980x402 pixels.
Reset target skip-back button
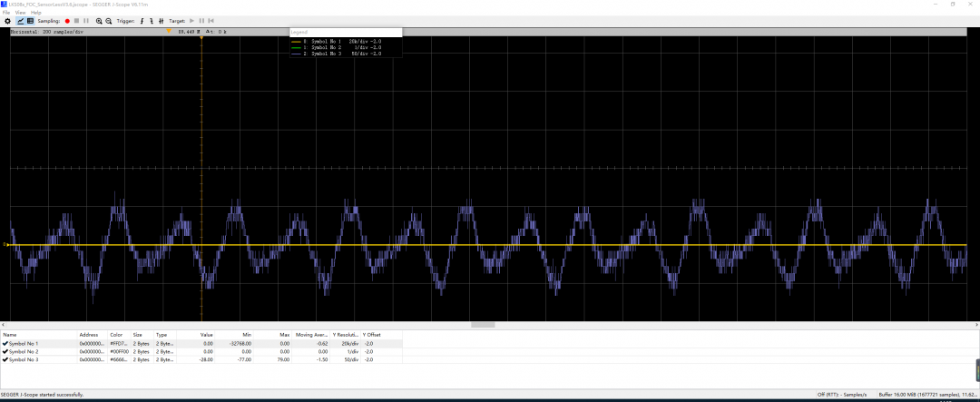211,21
